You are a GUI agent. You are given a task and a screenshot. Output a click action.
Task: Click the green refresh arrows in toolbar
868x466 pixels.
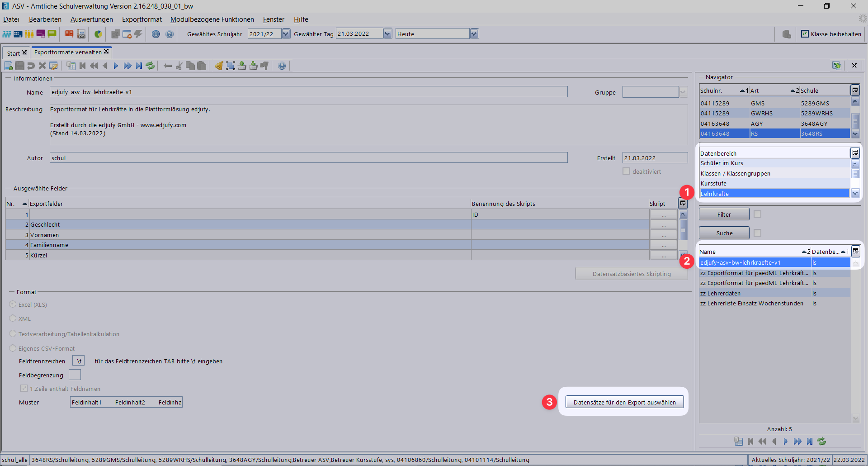coord(151,66)
